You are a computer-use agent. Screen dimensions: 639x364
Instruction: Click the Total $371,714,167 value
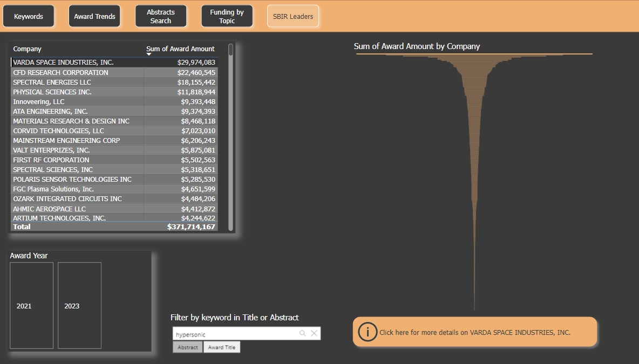[191, 227]
